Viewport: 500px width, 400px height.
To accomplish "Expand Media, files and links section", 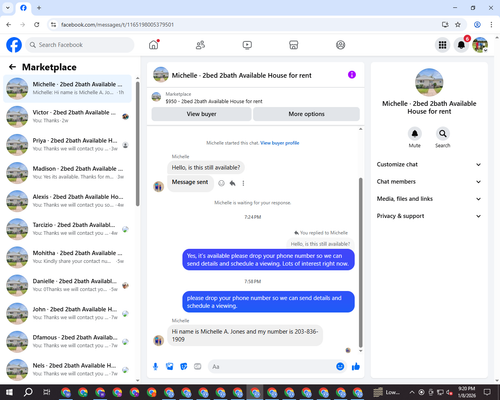I will 429,199.
